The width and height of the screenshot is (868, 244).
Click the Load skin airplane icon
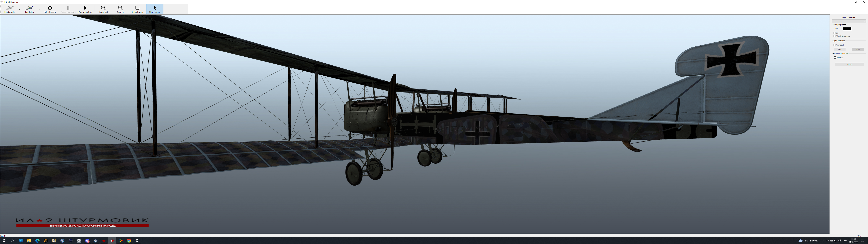[29, 8]
